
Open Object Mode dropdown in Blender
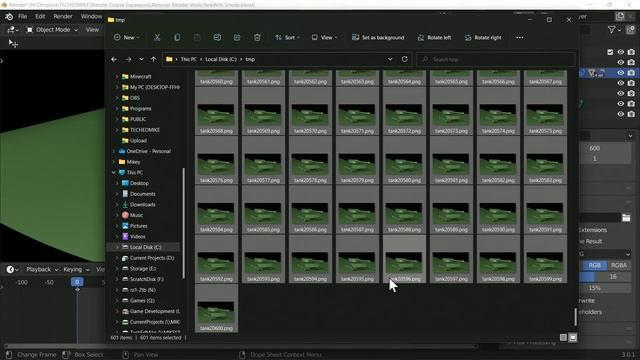point(52,30)
